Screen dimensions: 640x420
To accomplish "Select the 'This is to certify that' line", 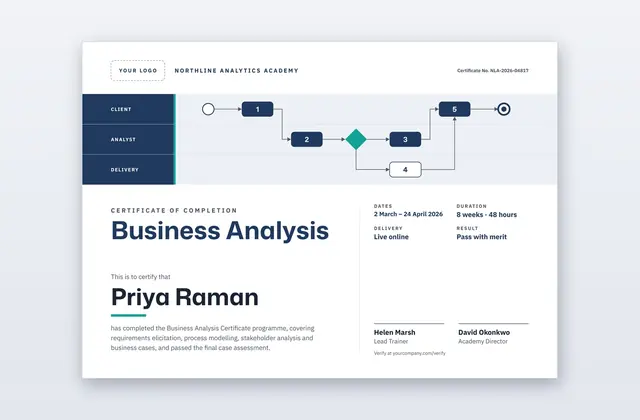I will [x=140, y=277].
